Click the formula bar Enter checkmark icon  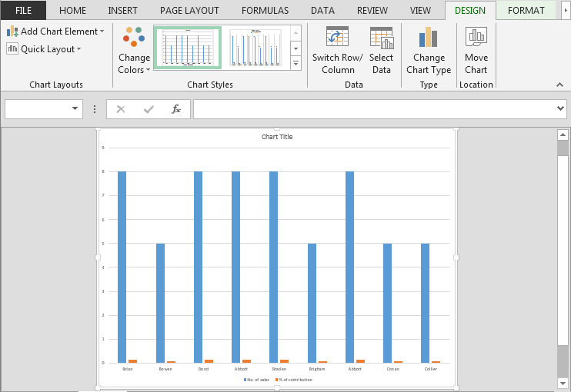149,109
